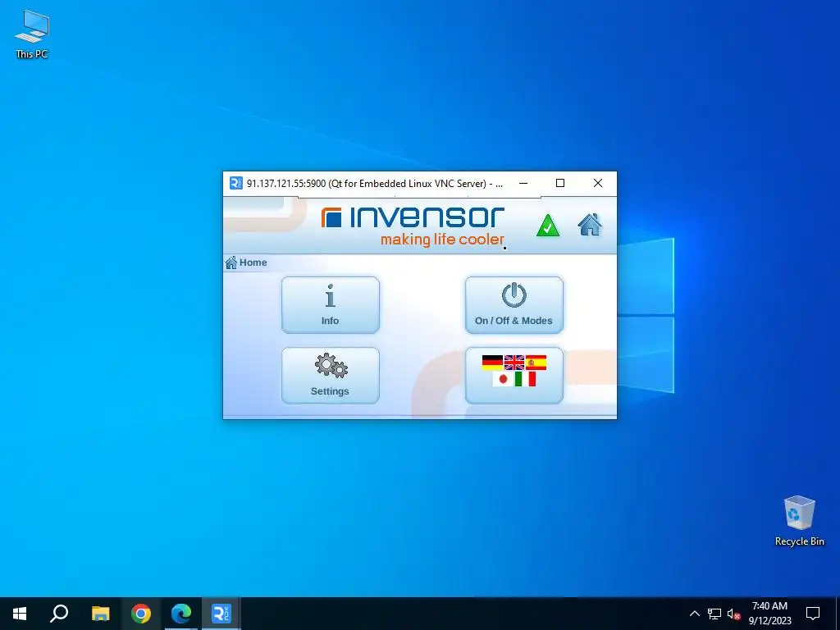Click the network tray icon

pos(714,614)
